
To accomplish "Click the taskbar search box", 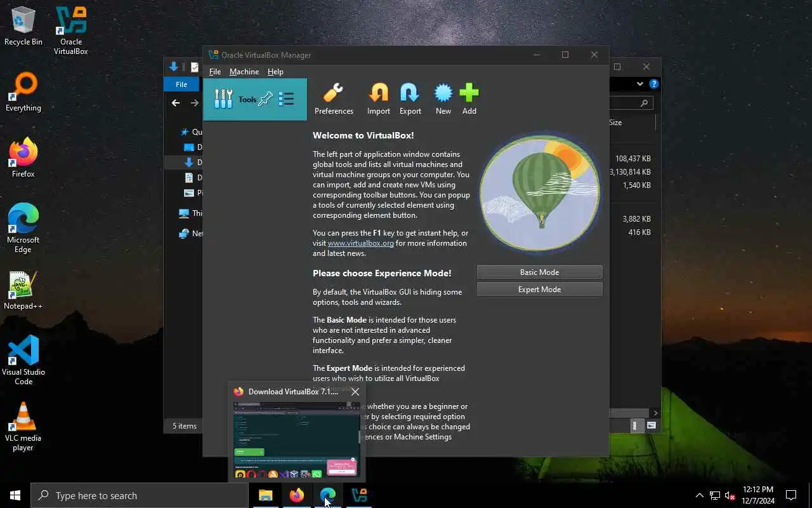I will click(x=140, y=495).
